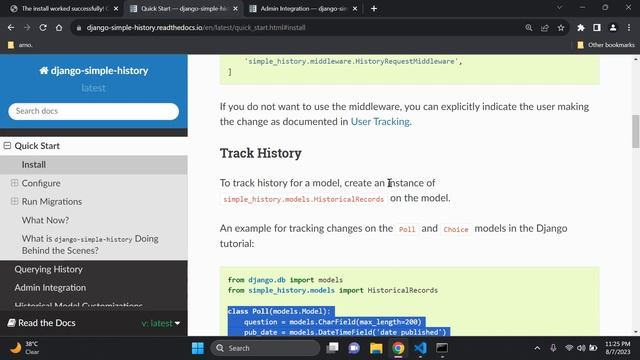Switch to Chrome taskbar icon
Screen dimensions: 640x360
[398, 348]
